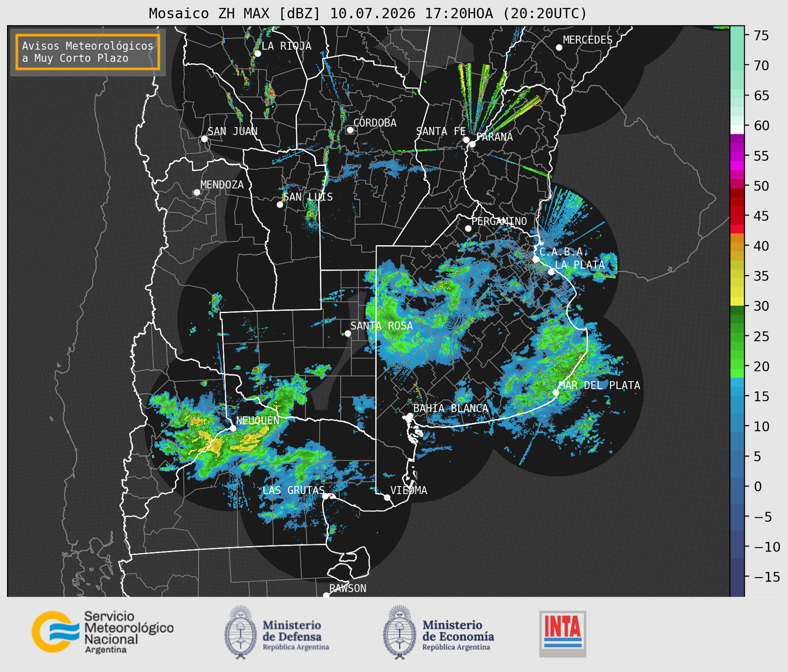788x672 pixels.
Task: Click the Pergamino city marker
Action: point(468,229)
